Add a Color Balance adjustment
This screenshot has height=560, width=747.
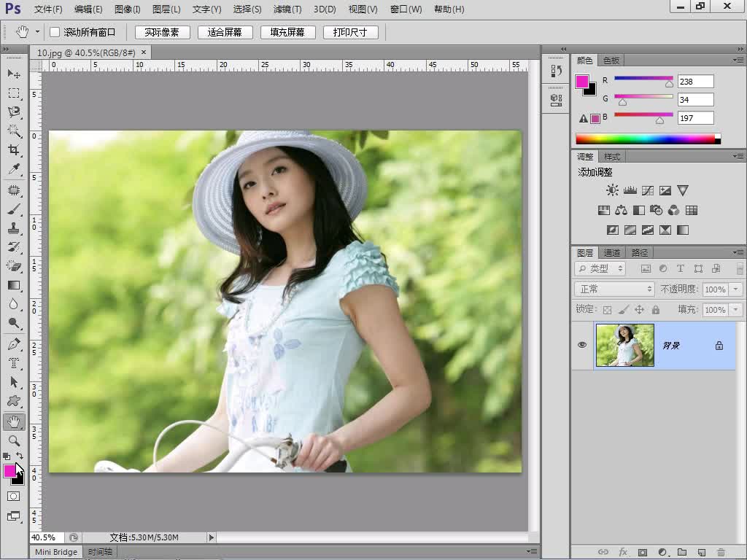coord(621,210)
